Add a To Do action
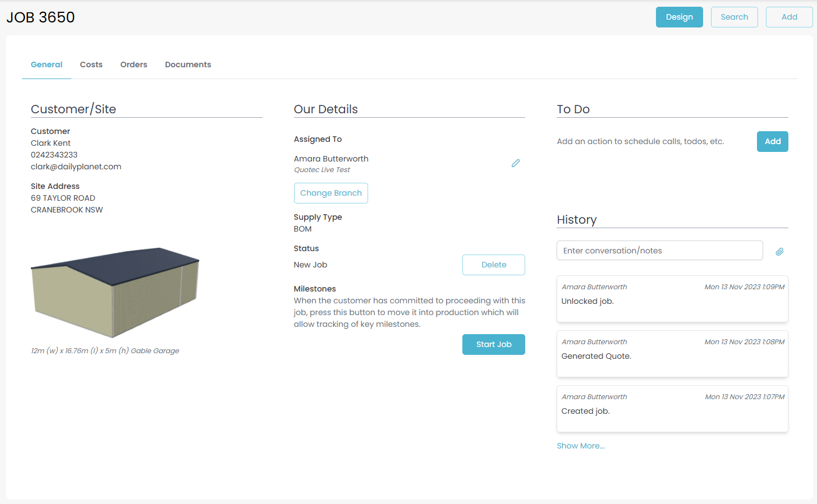Viewport: 817px width, 504px height. [772, 141]
